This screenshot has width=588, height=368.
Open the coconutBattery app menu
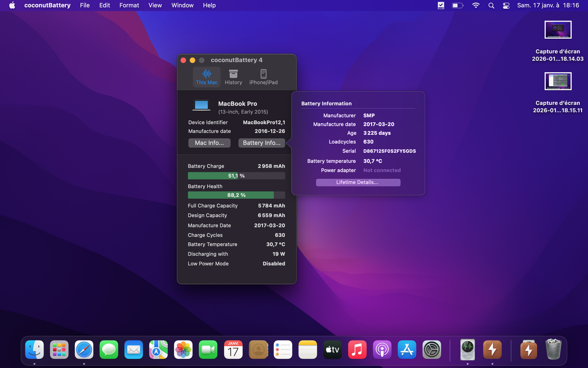coord(47,6)
